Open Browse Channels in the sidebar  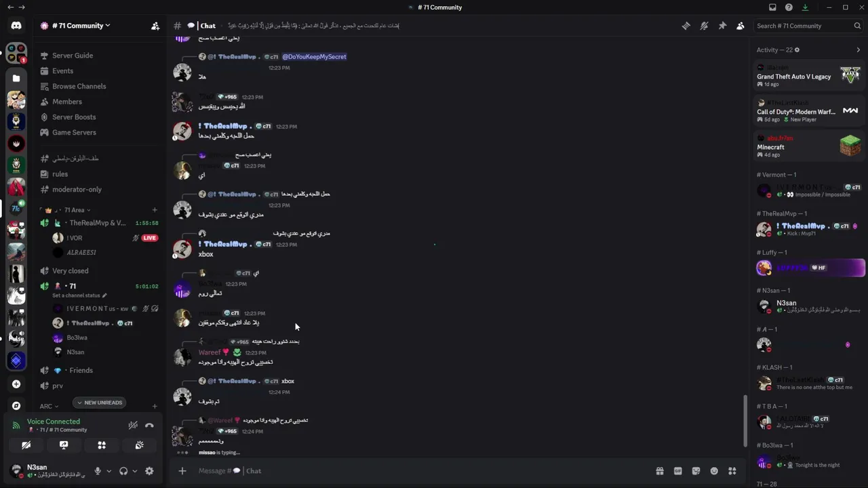(x=79, y=86)
